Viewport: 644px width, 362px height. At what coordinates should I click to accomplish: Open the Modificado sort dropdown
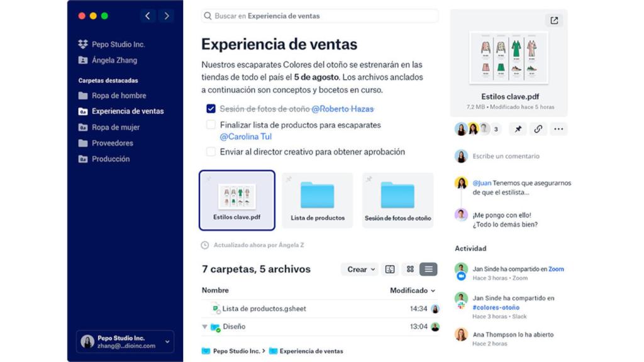pos(411,290)
